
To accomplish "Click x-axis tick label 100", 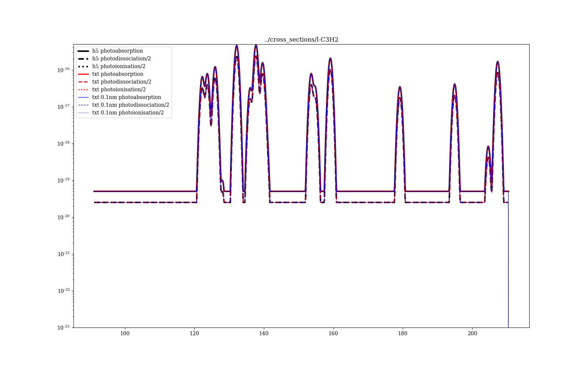I will tap(125, 333).
